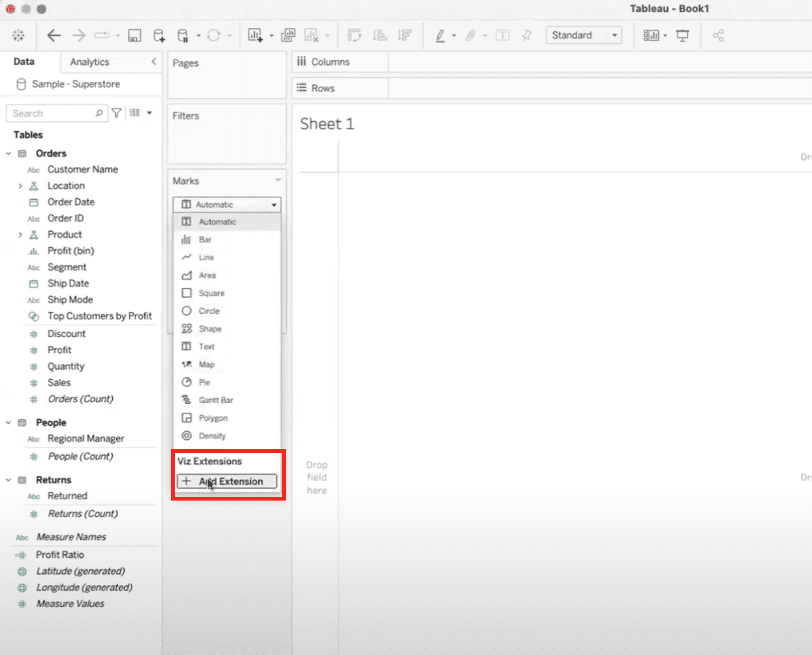
Task: Select Bar mark type
Action: click(227, 240)
